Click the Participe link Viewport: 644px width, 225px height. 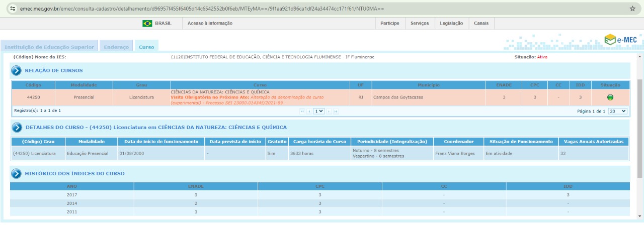[x=389, y=23]
